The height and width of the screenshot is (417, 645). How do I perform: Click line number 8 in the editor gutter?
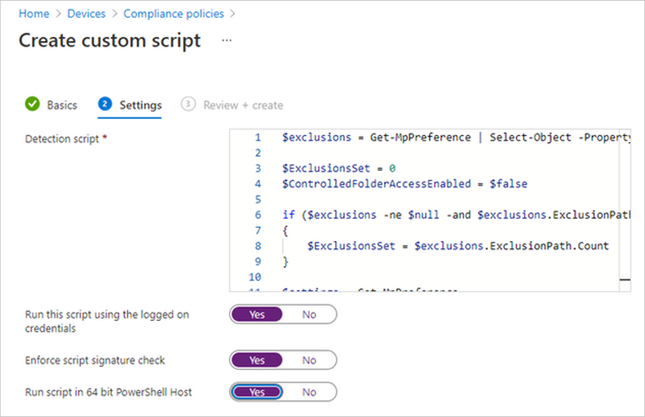pos(258,246)
